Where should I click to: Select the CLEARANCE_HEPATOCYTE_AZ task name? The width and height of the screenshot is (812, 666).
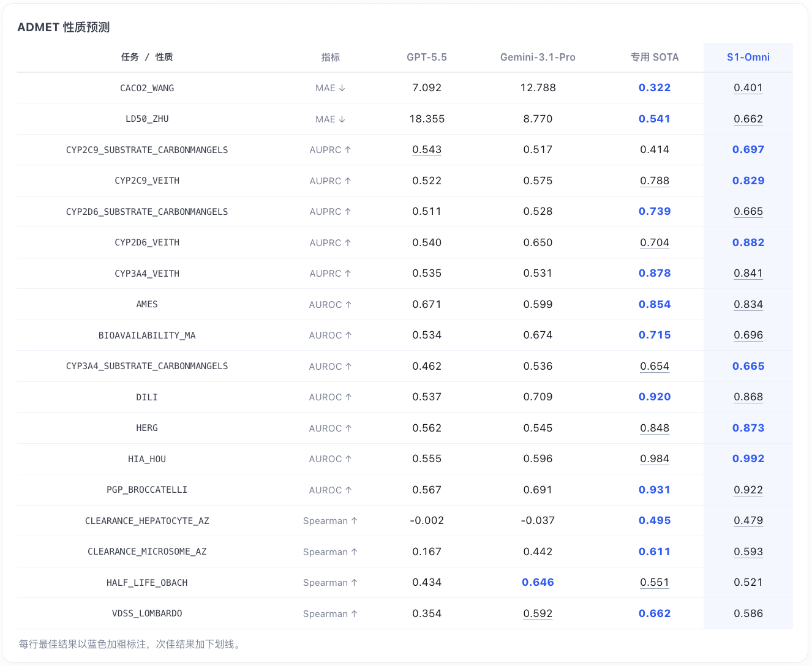(x=147, y=521)
